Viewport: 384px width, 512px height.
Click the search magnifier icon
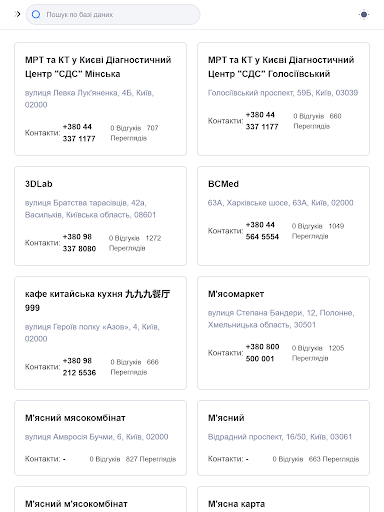36,14
